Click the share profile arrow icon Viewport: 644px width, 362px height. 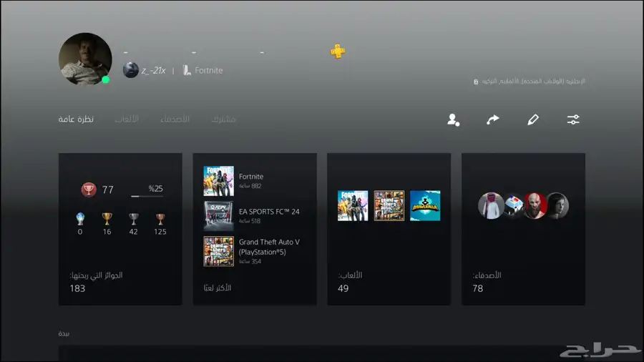pyautogui.click(x=493, y=119)
